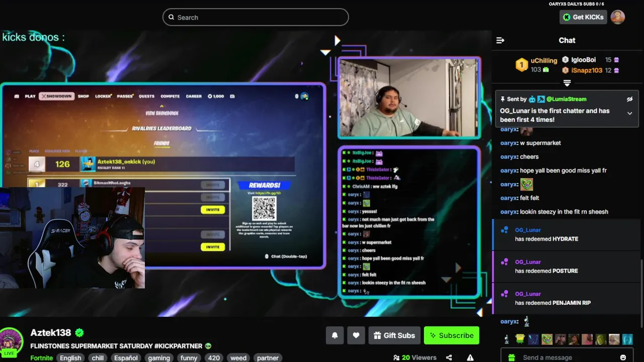The height and width of the screenshot is (362, 644).
Task: Click the Español tag
Action: pyautogui.click(x=126, y=357)
